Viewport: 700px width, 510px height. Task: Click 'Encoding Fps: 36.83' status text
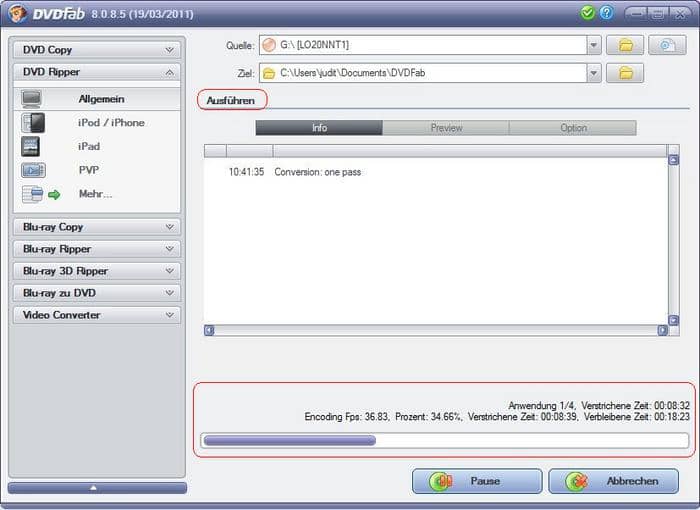tap(346, 417)
